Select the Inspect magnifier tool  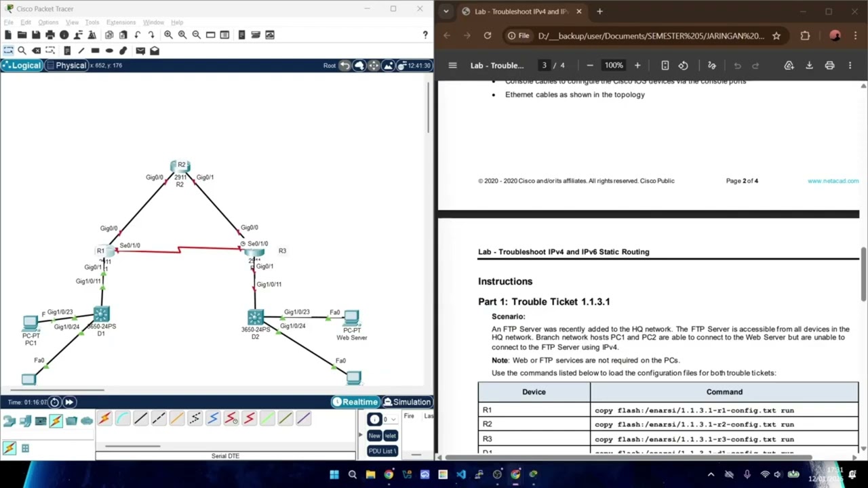[22, 51]
